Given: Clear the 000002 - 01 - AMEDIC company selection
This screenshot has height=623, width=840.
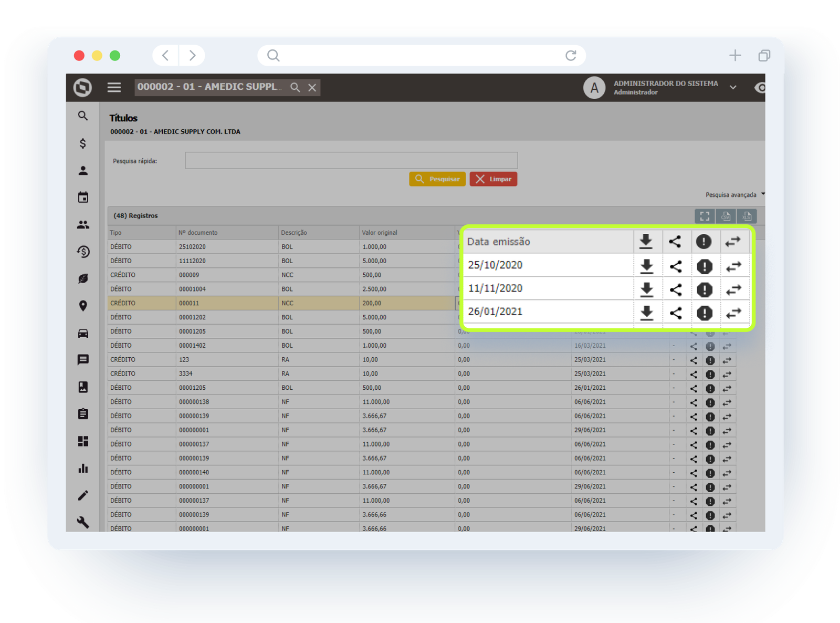Looking at the screenshot, I should coord(312,87).
